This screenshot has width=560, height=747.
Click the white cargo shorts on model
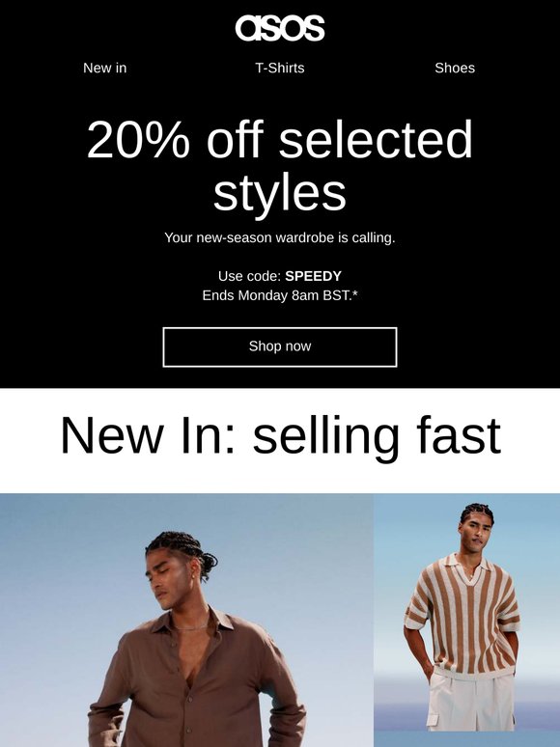pyautogui.click(x=470, y=702)
